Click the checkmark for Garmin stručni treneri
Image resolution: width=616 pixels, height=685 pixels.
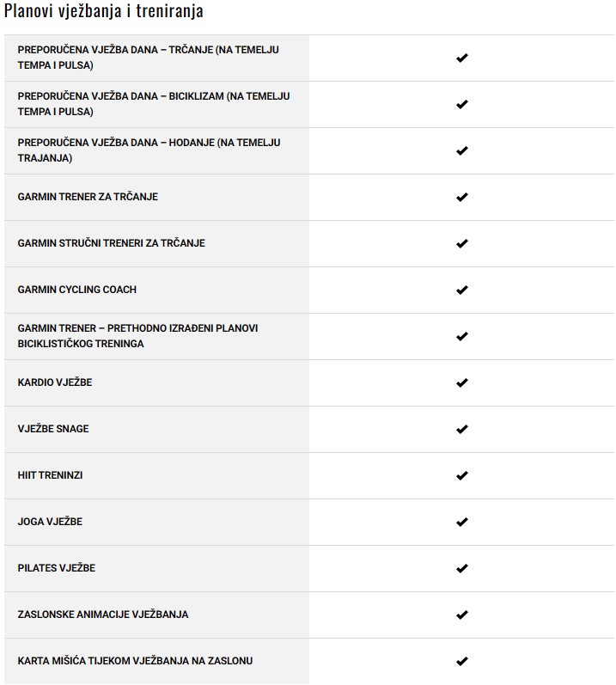461,243
